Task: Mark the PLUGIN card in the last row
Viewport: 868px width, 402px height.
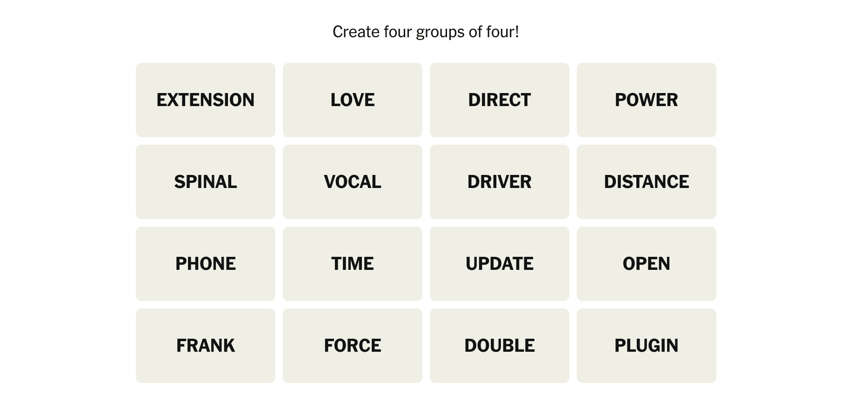Action: point(647,346)
